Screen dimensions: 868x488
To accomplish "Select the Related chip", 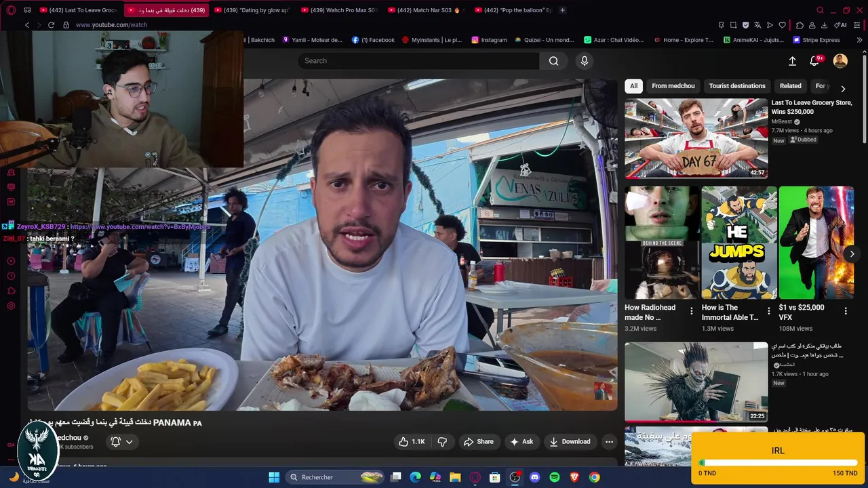I will [790, 86].
